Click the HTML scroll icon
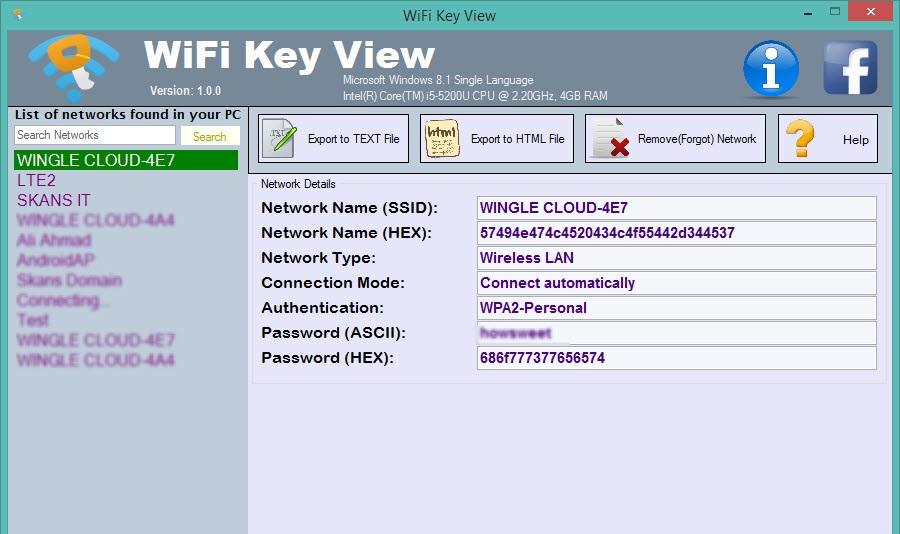Image resolution: width=900 pixels, height=534 pixels. click(442, 138)
